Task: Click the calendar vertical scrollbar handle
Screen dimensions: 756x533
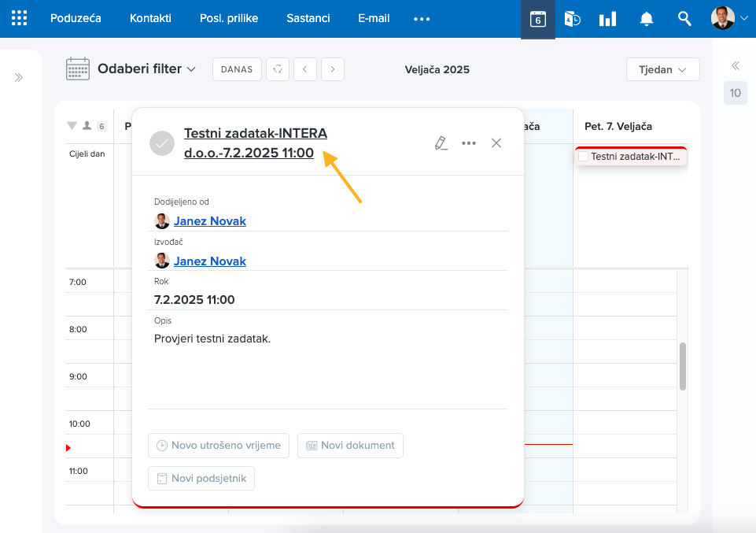Action: pyautogui.click(x=683, y=366)
